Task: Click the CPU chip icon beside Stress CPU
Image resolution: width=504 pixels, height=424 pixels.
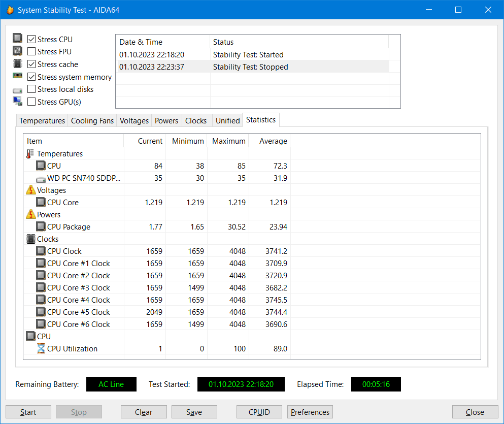Action: 17,38
